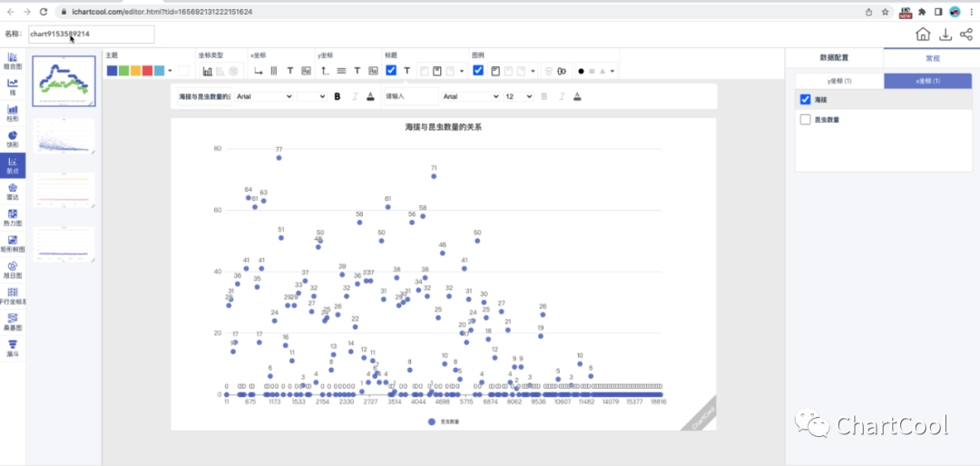980x466 pixels.
Task: Uncheck the 海拔 checkbox
Action: (x=805, y=99)
